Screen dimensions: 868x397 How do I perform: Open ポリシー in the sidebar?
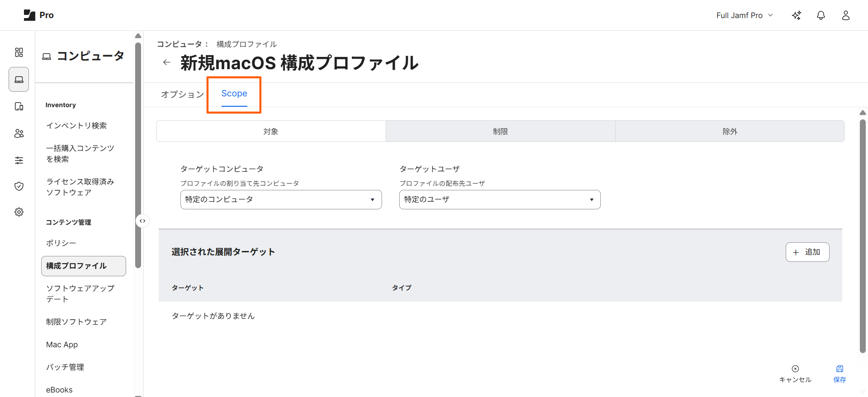[x=61, y=243]
